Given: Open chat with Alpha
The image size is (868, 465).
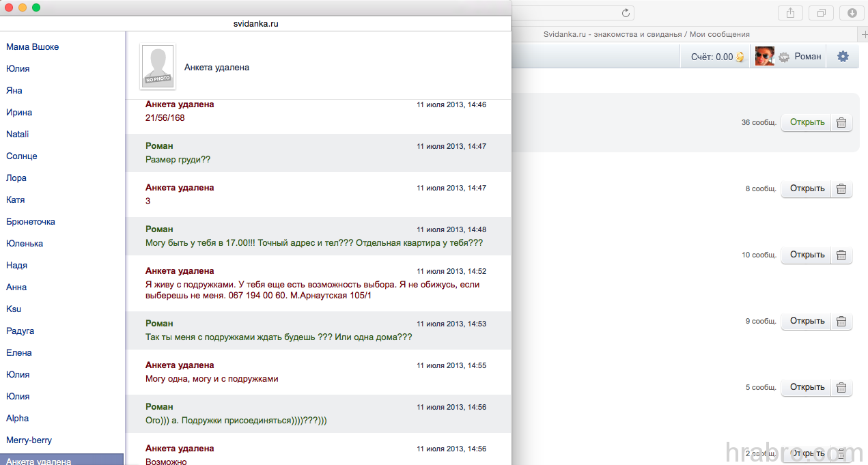Looking at the screenshot, I should 18,419.
